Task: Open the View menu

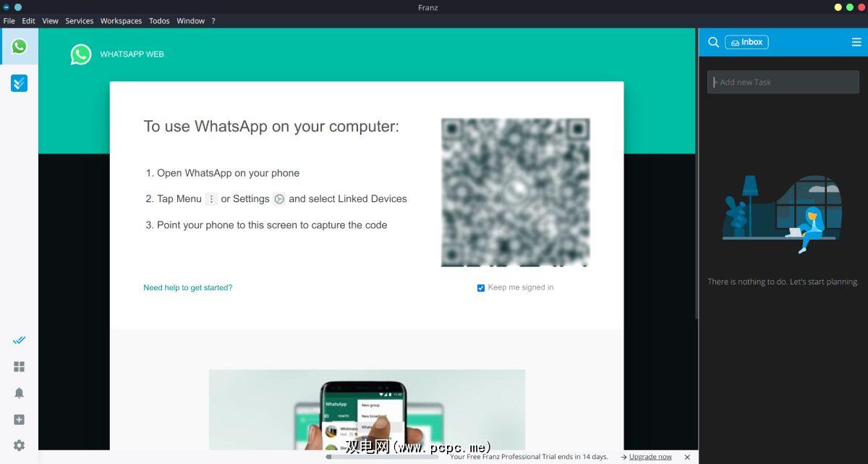Action: (x=50, y=21)
